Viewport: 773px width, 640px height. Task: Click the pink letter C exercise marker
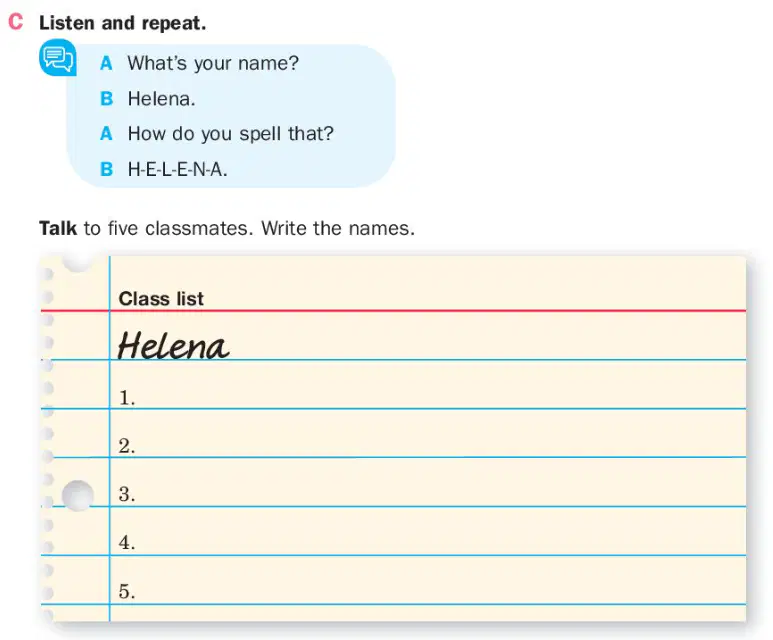[x=15, y=22]
